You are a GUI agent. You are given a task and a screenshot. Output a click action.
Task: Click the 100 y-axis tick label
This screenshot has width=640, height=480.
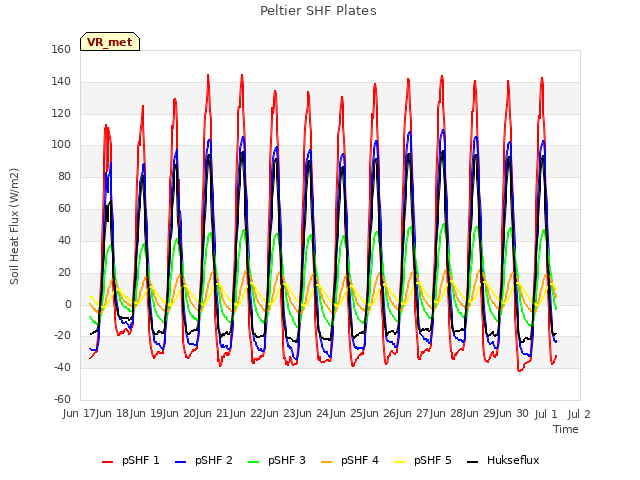61,144
